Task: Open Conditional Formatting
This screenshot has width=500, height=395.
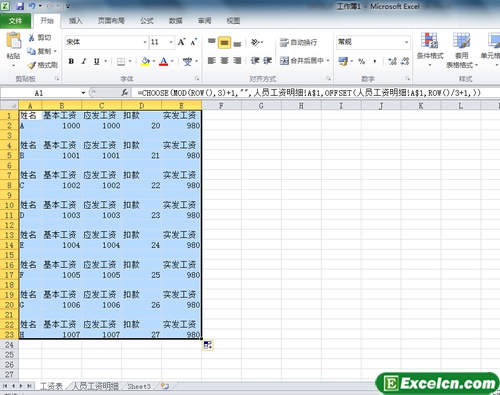Action: pos(430,49)
